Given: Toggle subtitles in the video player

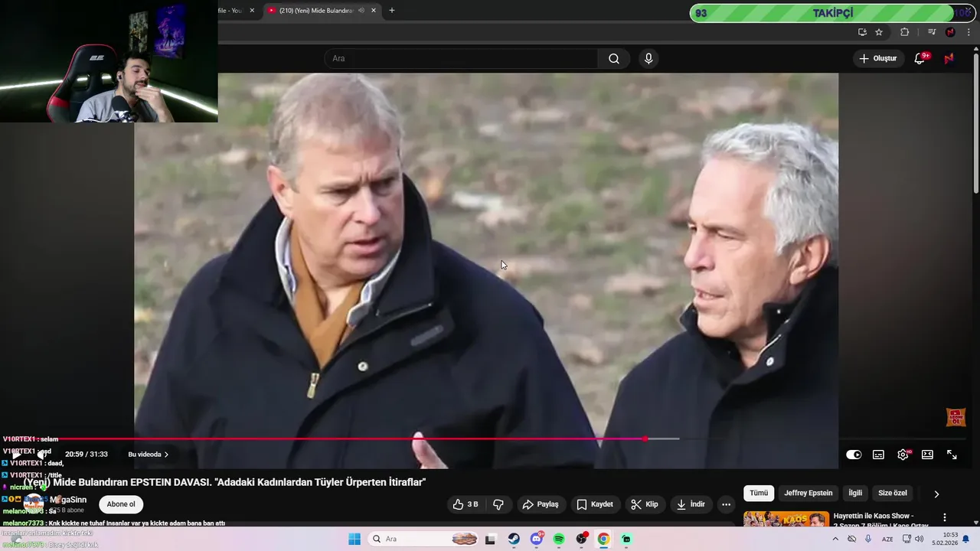Looking at the screenshot, I should pos(878,455).
